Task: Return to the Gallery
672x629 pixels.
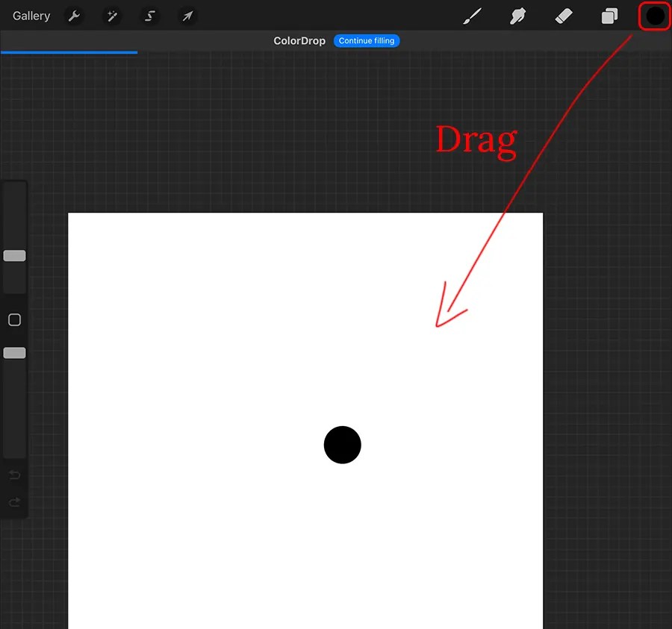Action: [31, 15]
